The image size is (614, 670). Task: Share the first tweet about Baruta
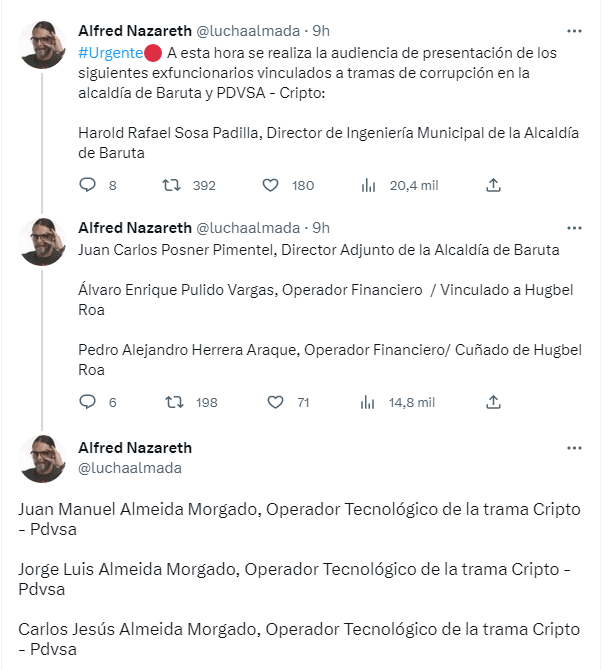pyautogui.click(x=492, y=185)
